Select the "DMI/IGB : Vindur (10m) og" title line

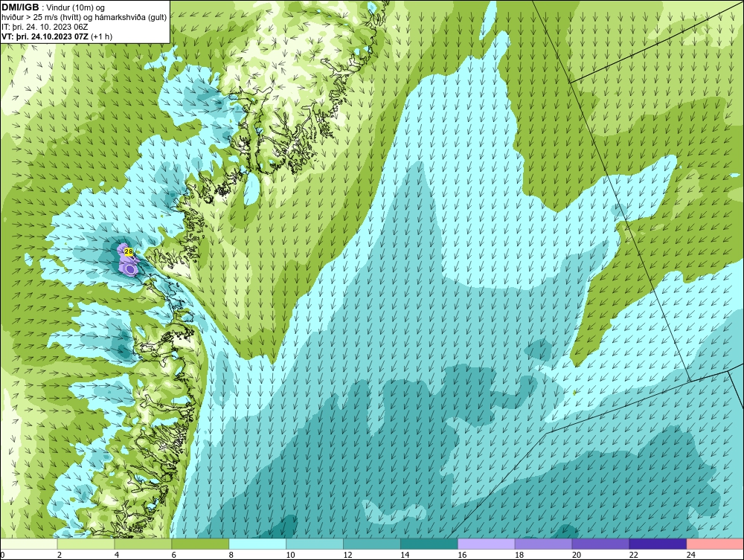click(54, 7)
